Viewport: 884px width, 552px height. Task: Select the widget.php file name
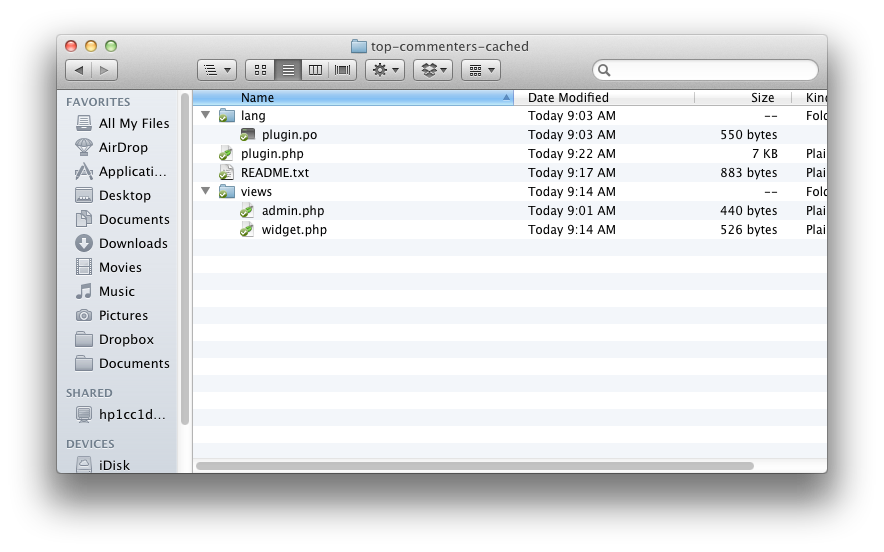point(294,229)
